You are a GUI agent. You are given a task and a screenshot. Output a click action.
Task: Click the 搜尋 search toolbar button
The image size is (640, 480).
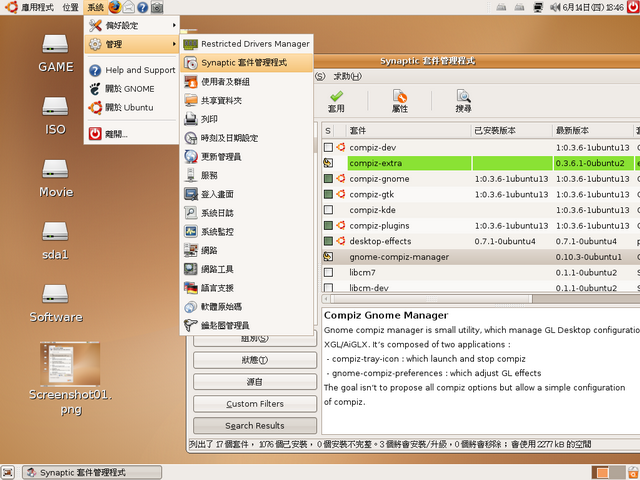[x=463, y=101]
